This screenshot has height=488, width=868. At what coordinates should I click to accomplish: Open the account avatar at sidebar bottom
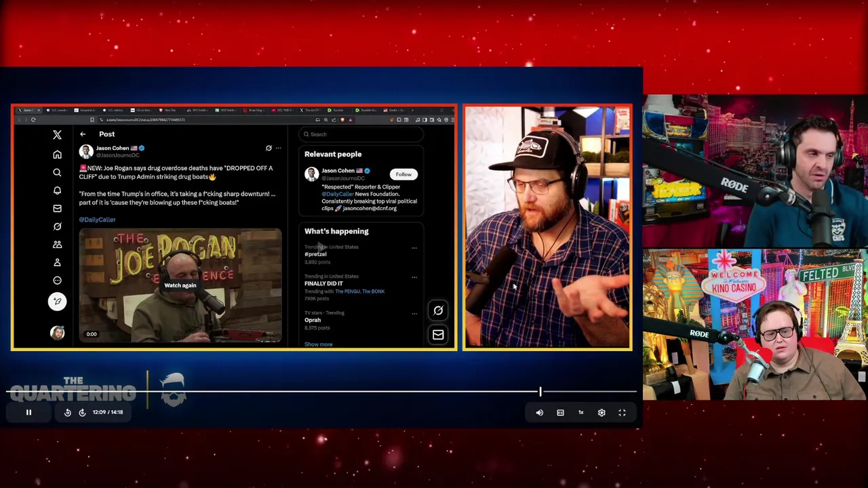click(57, 333)
